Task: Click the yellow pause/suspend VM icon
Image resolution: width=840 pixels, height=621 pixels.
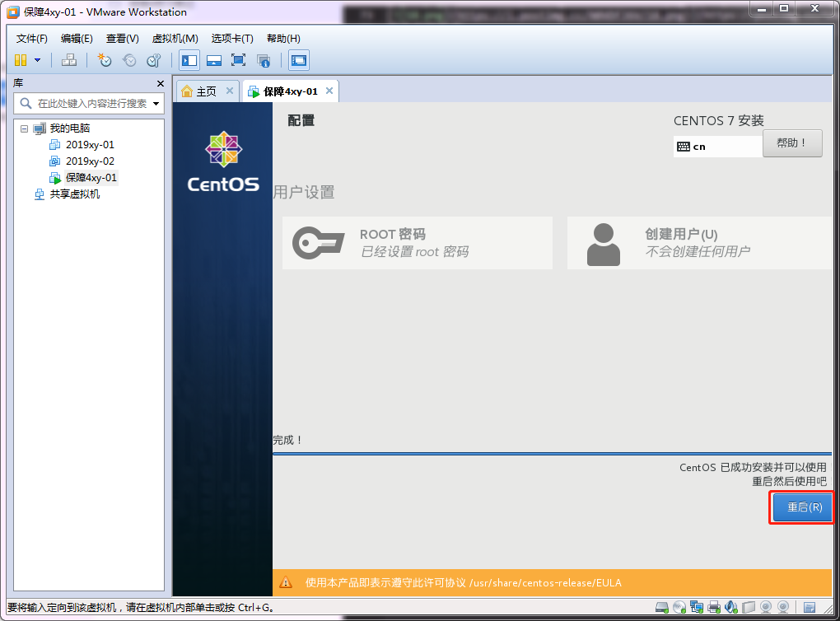Action: click(21, 60)
